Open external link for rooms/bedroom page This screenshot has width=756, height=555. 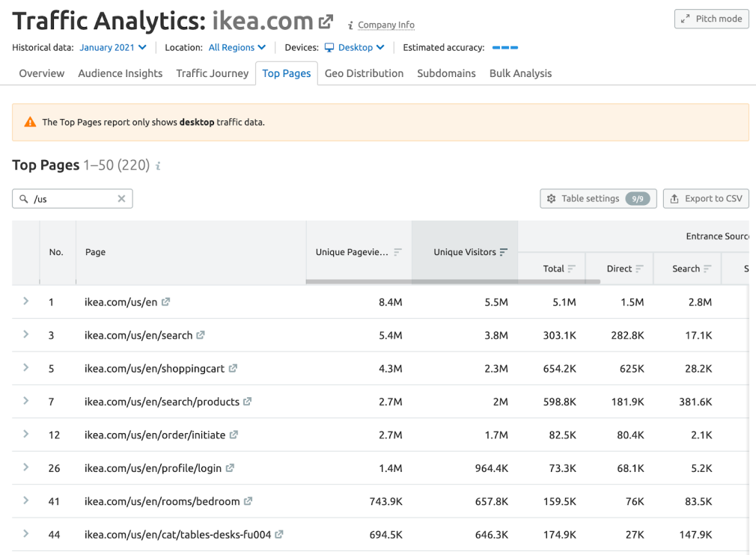click(248, 501)
